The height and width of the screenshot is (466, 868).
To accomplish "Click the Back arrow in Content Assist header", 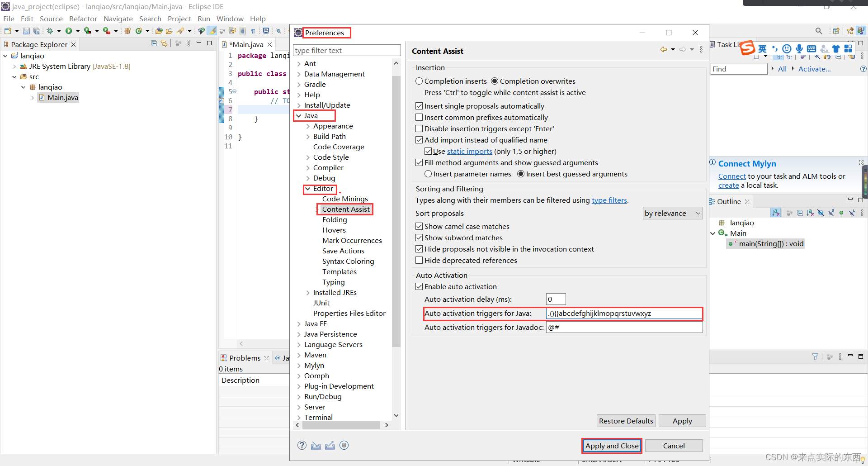I will [x=663, y=49].
